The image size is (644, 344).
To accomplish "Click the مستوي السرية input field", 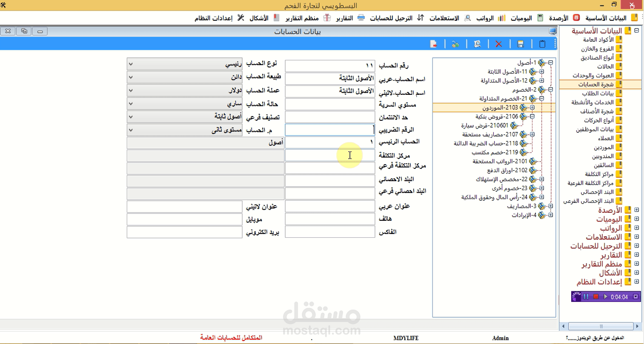I will (330, 104).
